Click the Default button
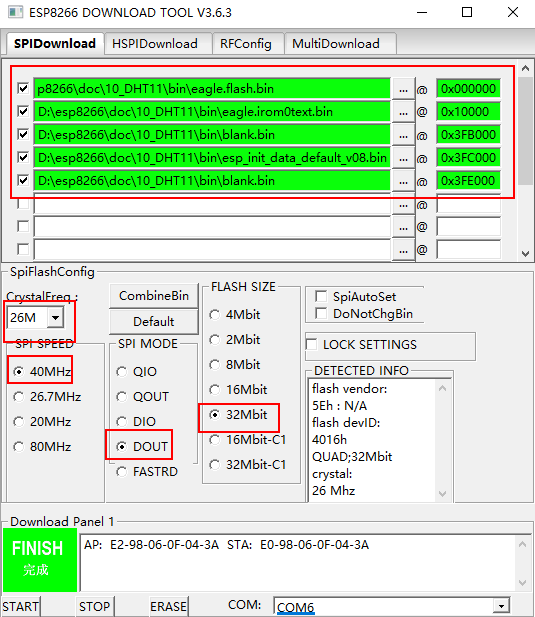 point(154,321)
